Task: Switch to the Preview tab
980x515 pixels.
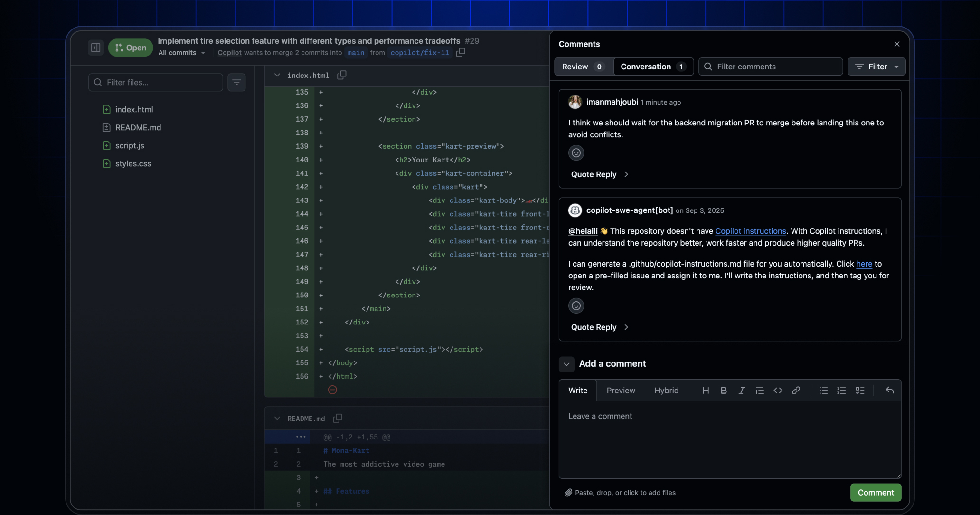Action: click(x=621, y=390)
